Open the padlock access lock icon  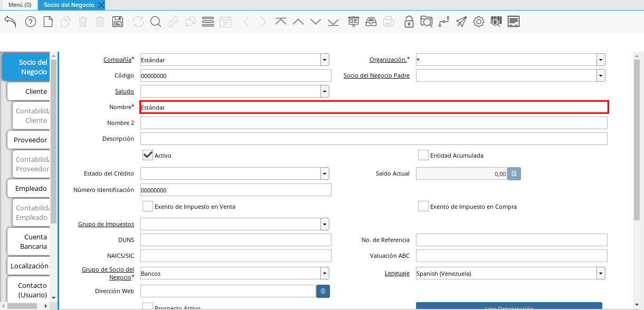[409, 22]
